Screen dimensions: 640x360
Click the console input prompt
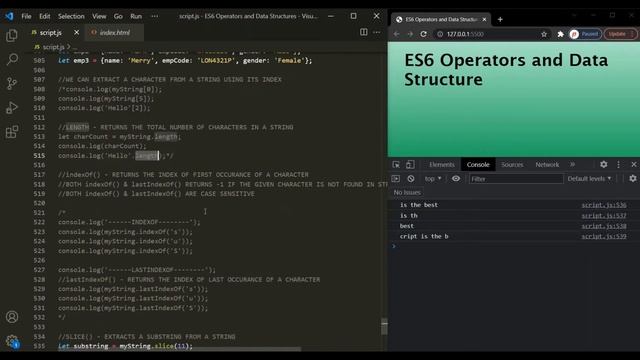[x=514, y=246]
